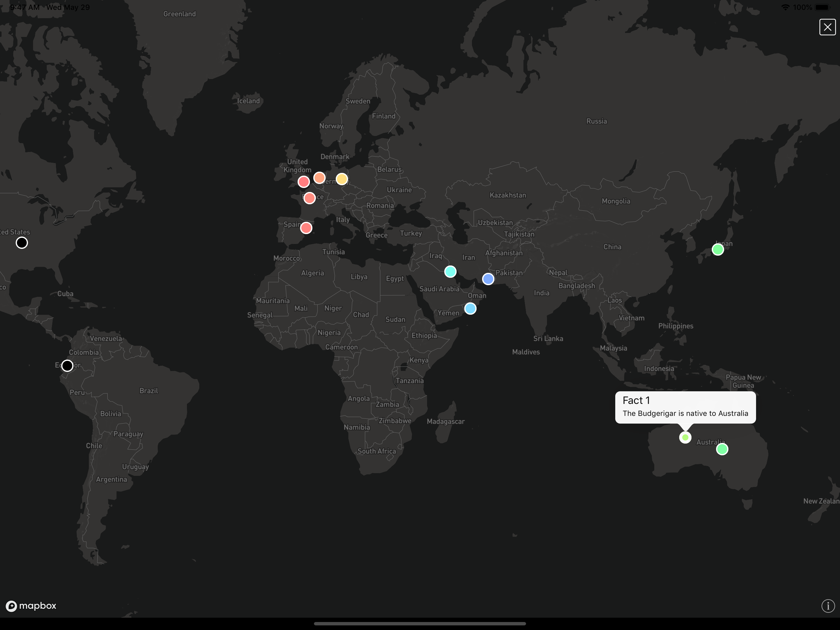840x630 pixels.
Task: Tap the Argentina map label
Action: pyautogui.click(x=111, y=480)
